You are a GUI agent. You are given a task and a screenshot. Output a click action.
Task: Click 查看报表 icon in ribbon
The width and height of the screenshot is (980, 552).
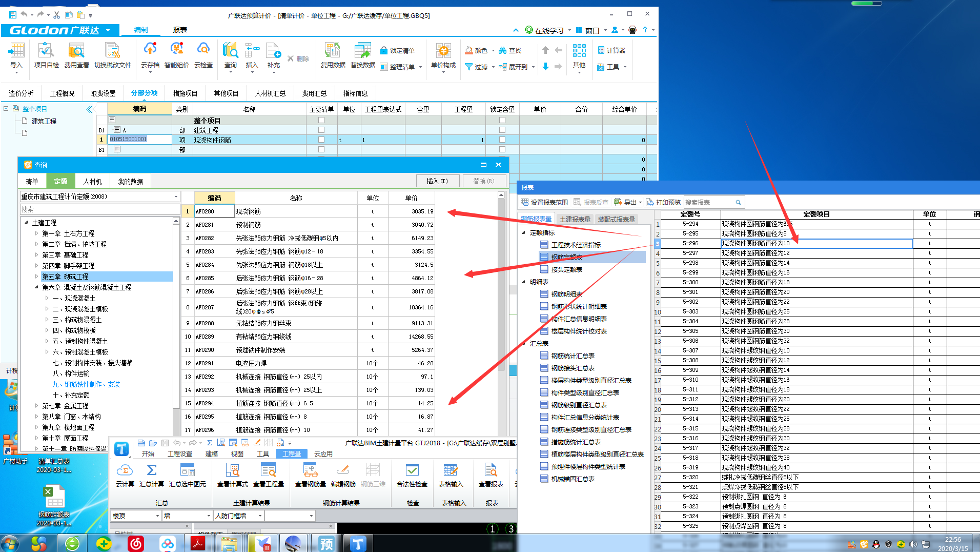click(x=491, y=475)
